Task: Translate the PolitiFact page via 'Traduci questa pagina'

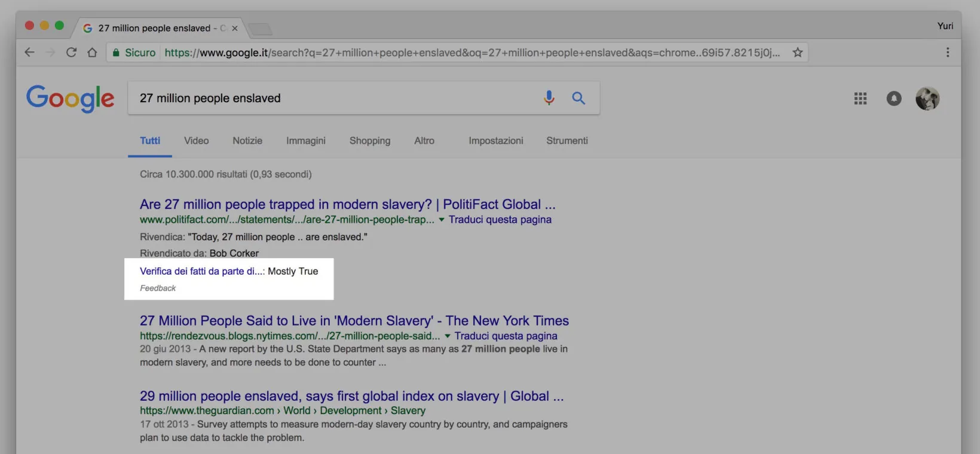Action: click(x=500, y=220)
